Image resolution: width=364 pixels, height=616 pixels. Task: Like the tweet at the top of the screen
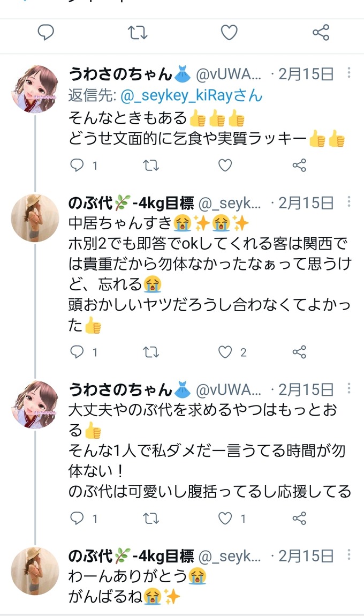229,32
